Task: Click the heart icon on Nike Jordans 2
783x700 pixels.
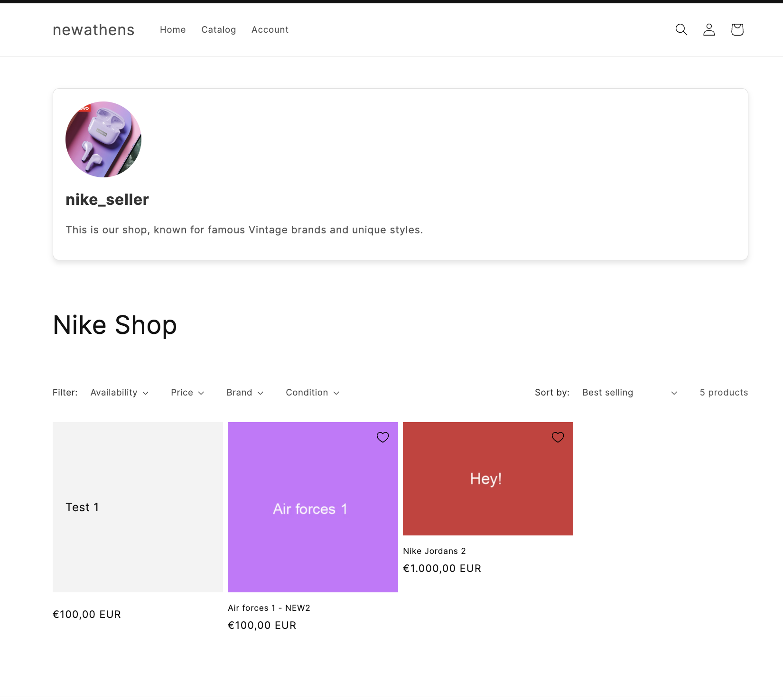Action: 558,437
